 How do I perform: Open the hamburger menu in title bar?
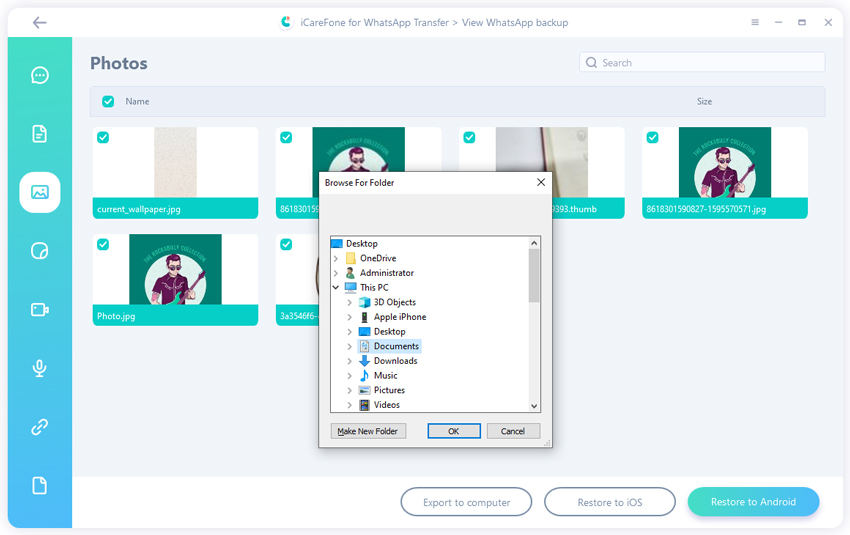(754, 22)
